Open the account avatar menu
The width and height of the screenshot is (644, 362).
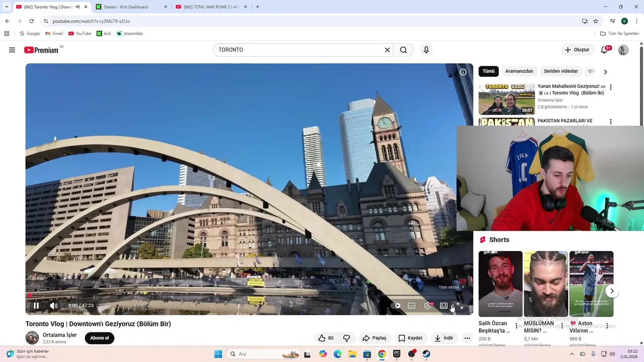[623, 50]
